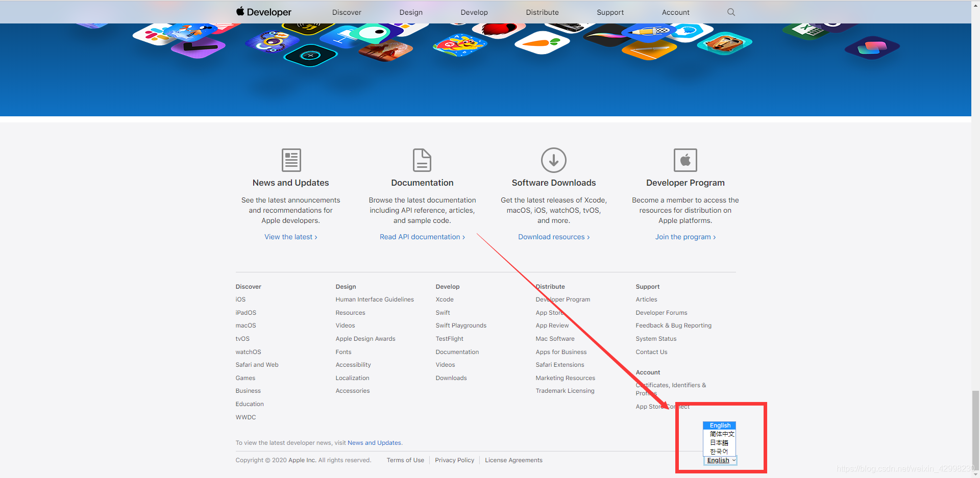
Task: Open the iOS footer link
Action: click(240, 299)
